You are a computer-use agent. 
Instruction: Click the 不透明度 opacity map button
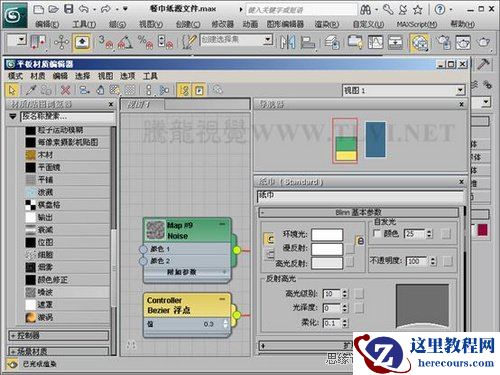point(448,261)
